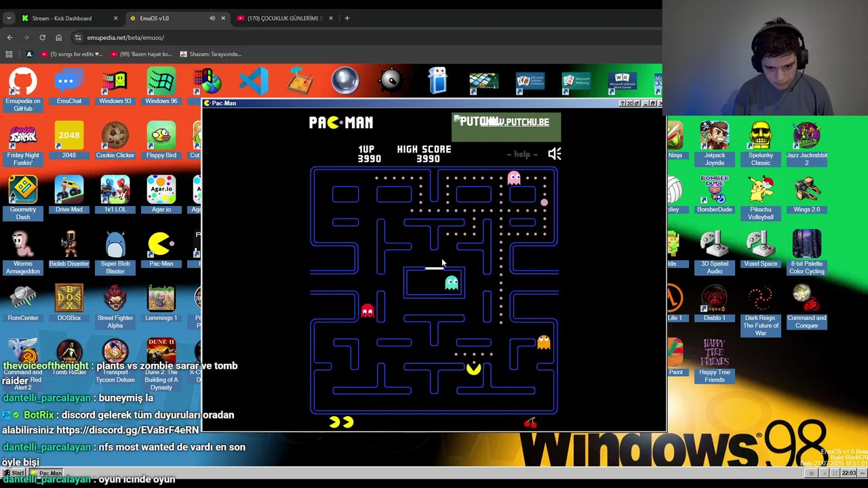Launch the Drive Mad icon

click(69, 195)
